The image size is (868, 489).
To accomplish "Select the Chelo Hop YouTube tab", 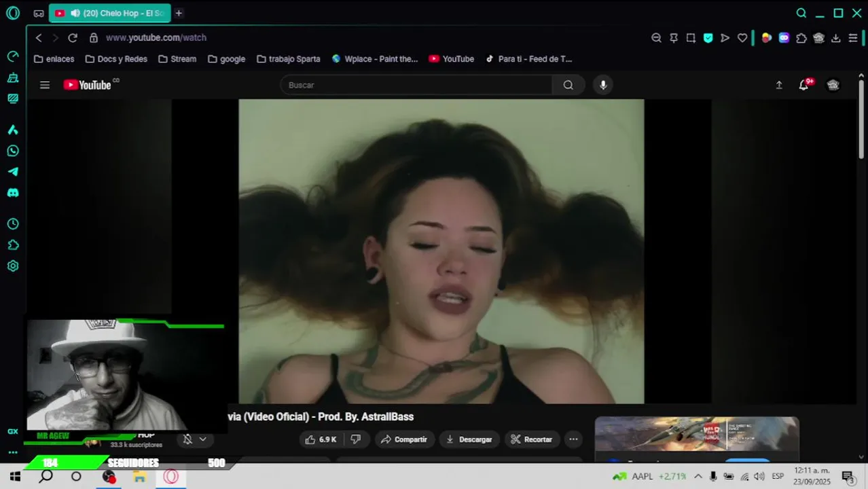I will (109, 13).
